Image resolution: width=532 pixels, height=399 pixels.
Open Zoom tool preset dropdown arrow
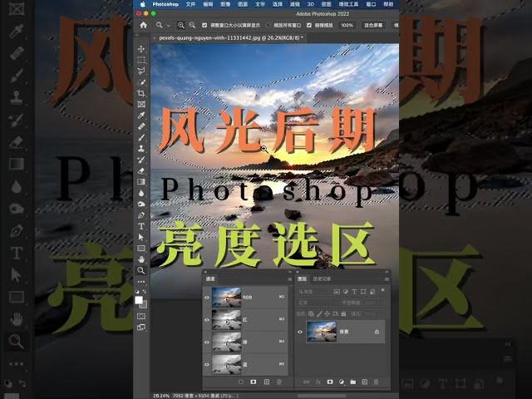pos(168,25)
